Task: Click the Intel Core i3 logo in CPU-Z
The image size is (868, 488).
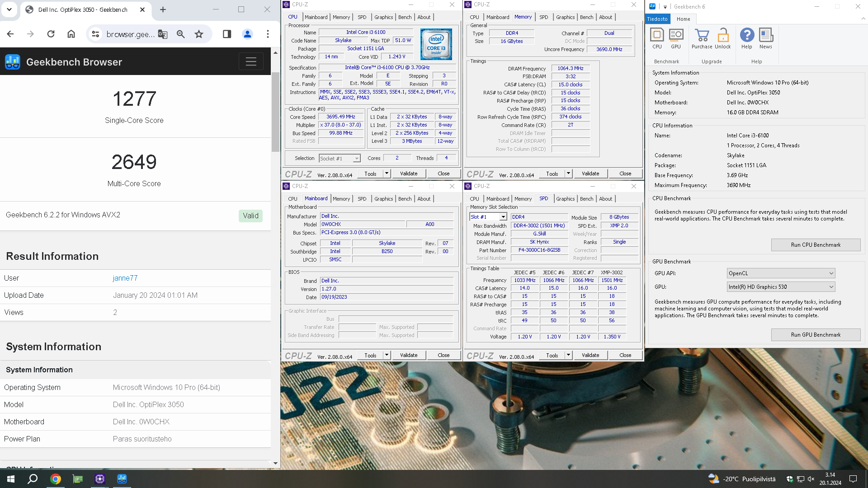Action: click(x=436, y=44)
